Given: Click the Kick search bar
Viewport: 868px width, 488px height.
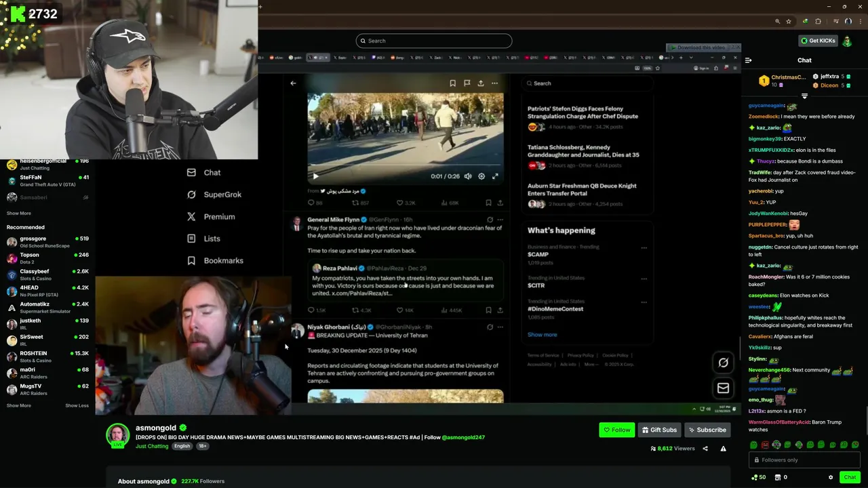Looking at the screenshot, I should click(434, 41).
